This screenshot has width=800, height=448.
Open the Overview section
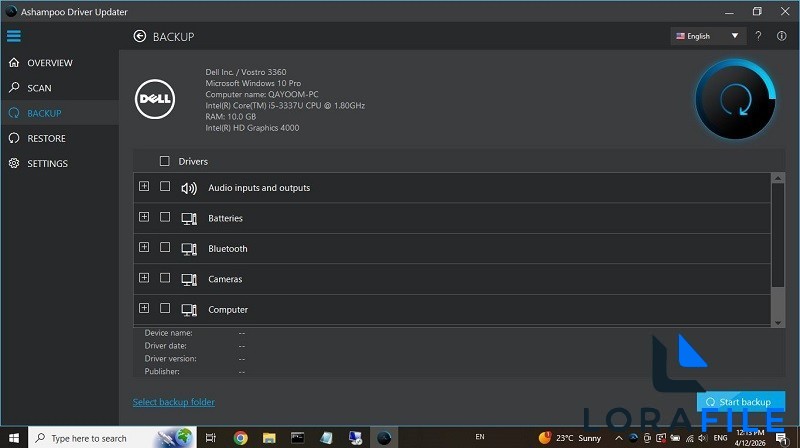coord(60,63)
